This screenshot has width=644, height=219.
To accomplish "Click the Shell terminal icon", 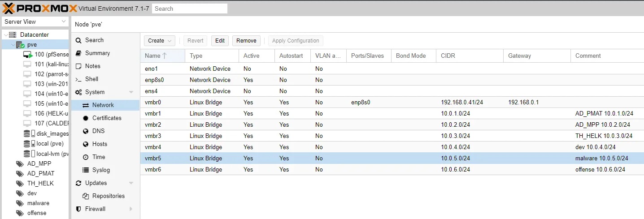I will [78, 79].
